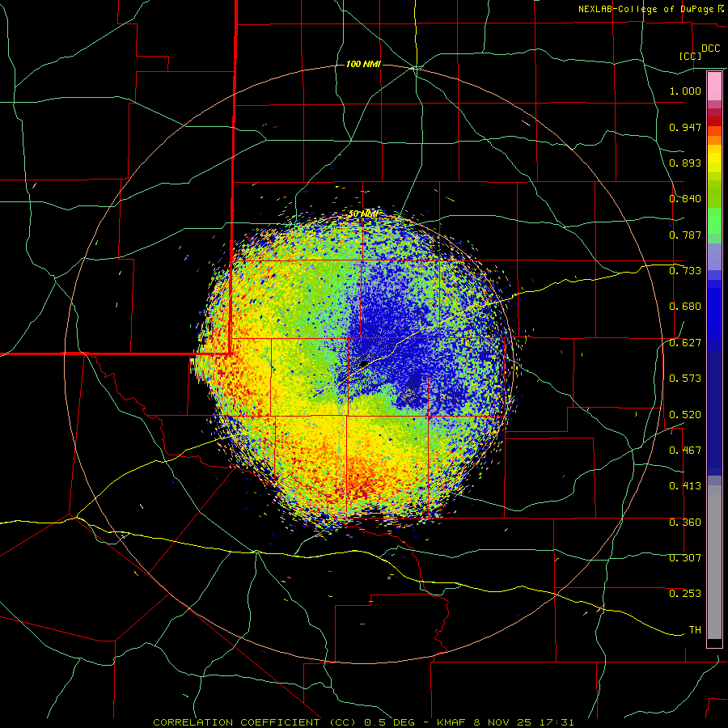728x728 pixels.
Task: Click the 0.573 legend value
Action: click(x=685, y=379)
